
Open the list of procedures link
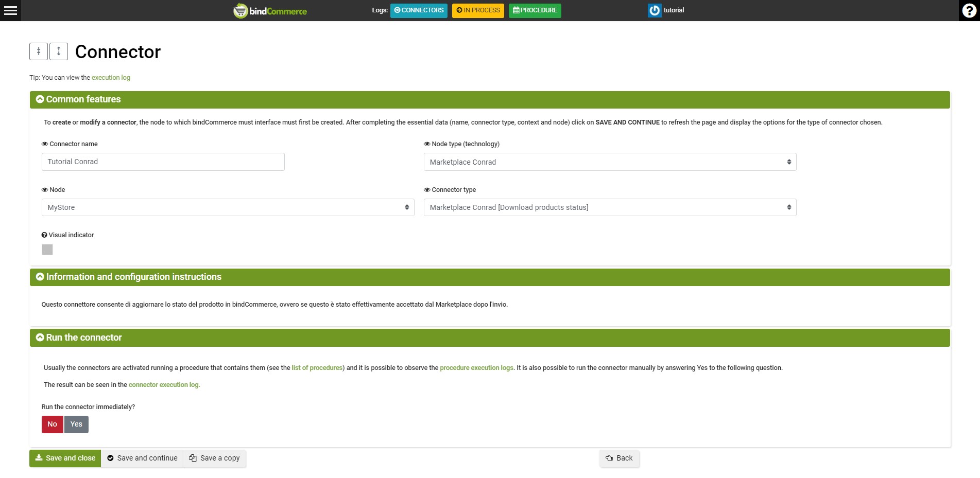tap(317, 368)
